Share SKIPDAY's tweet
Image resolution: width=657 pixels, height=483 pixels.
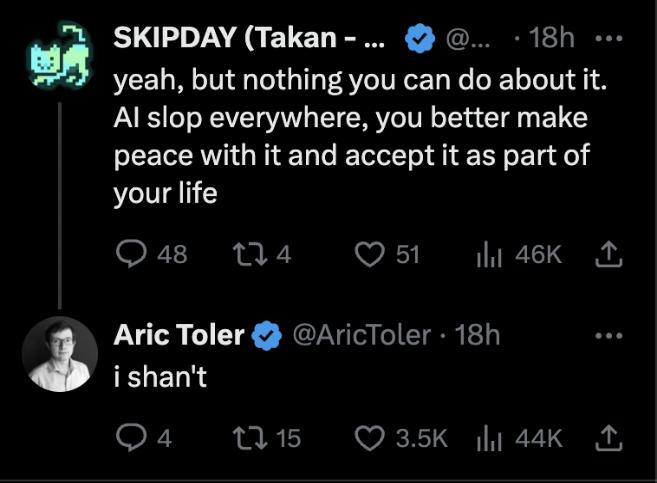pyautogui.click(x=607, y=255)
